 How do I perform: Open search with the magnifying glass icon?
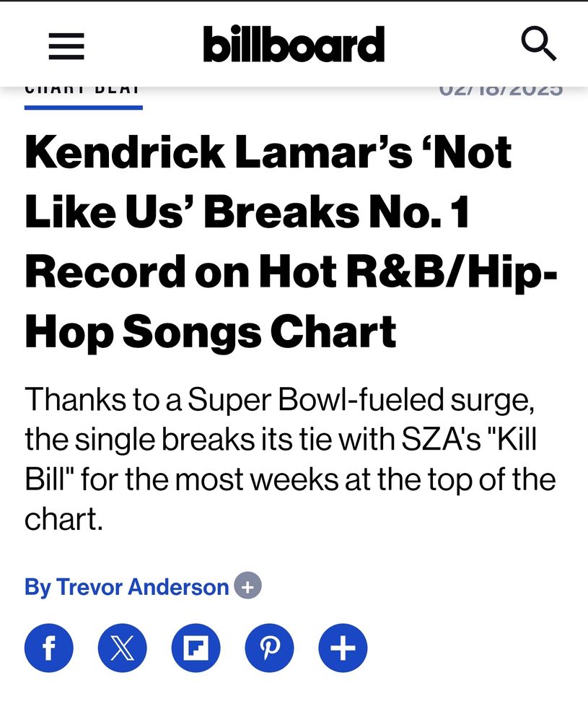coord(539,44)
